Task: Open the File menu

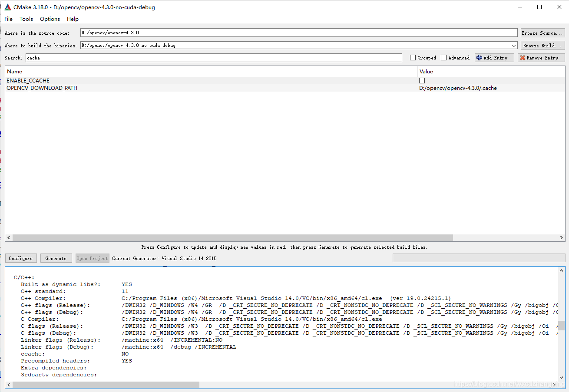Action: tap(9, 19)
